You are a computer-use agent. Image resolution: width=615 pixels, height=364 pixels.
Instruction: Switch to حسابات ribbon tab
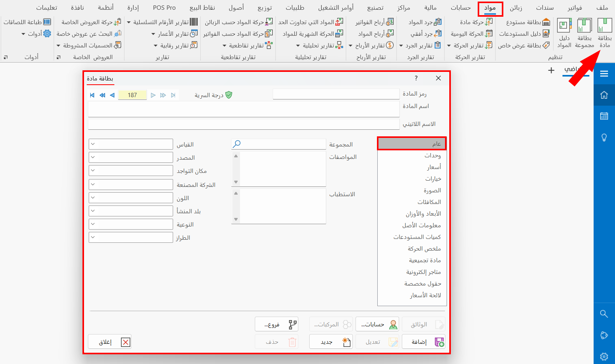(x=461, y=8)
